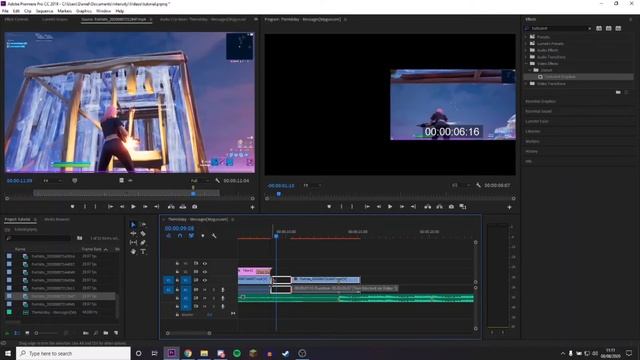The image size is (640, 360).
Task: Toggle the top video track eye visibility
Action: click(x=205, y=264)
